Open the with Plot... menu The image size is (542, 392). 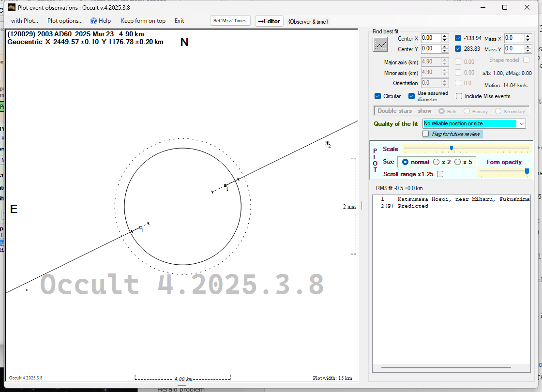pos(24,21)
